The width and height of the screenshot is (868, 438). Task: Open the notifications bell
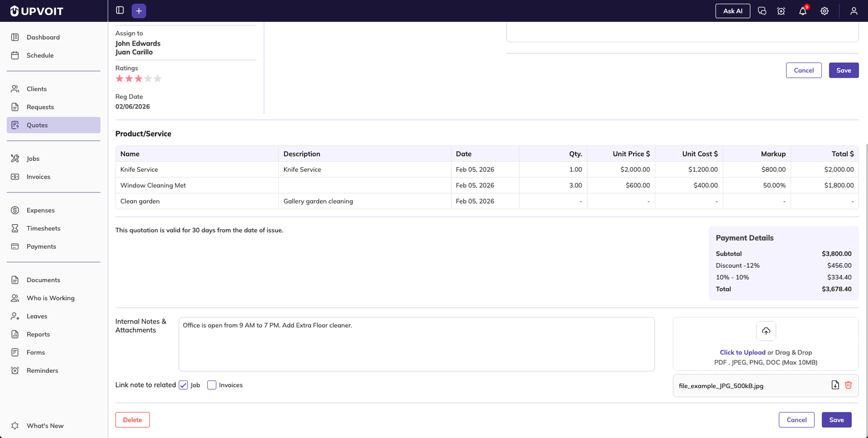[802, 11]
